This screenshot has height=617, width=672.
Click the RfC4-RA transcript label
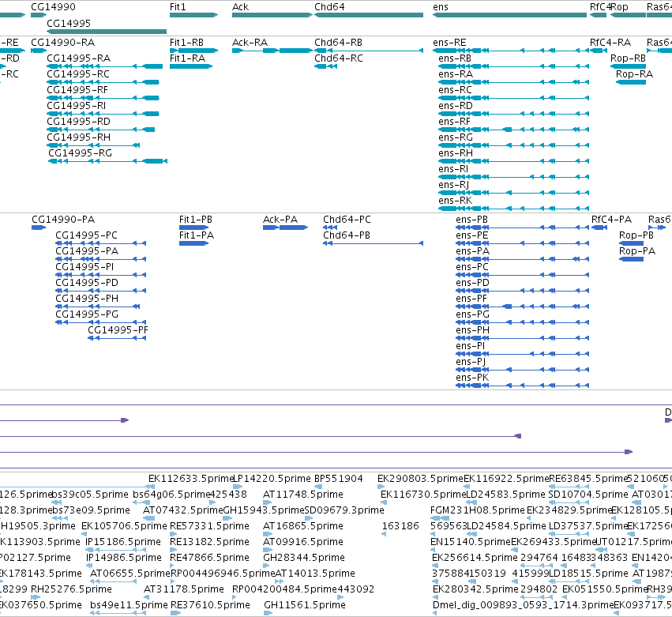tap(610, 43)
